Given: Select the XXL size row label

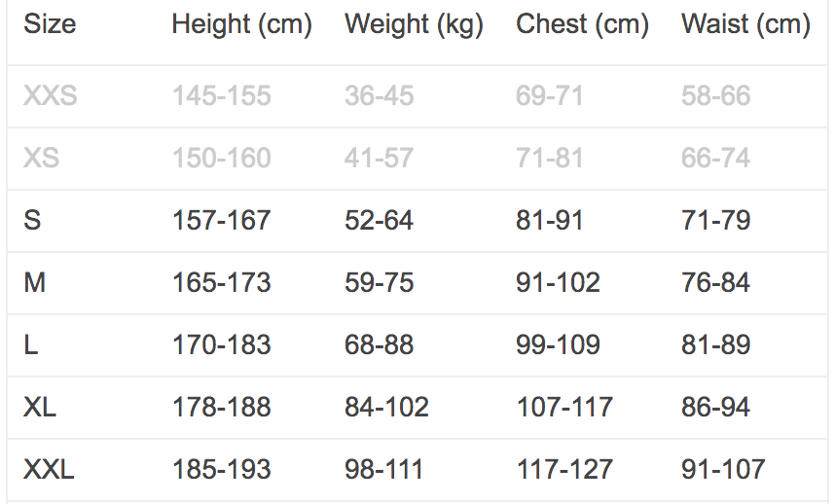Looking at the screenshot, I should tap(49, 470).
